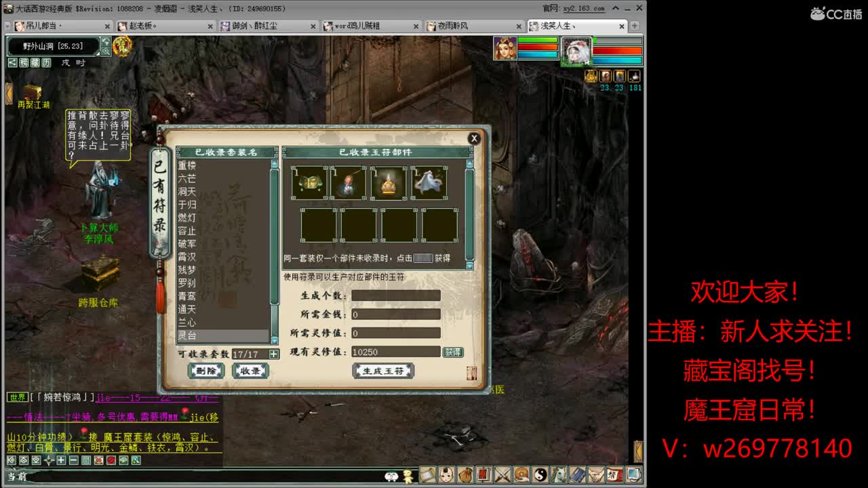Click the minus icon in chat toolbar
The height and width of the screenshot is (488, 868).
pyautogui.click(x=73, y=460)
